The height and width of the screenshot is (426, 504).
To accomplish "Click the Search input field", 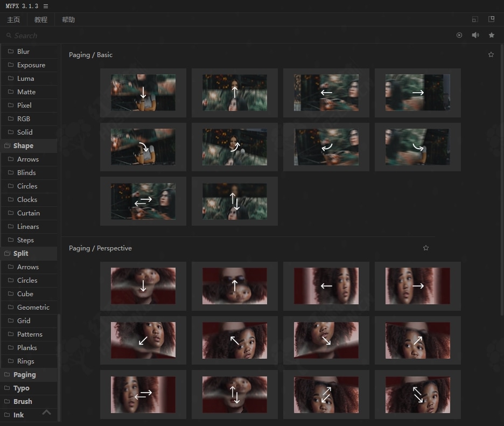I will coord(225,36).
